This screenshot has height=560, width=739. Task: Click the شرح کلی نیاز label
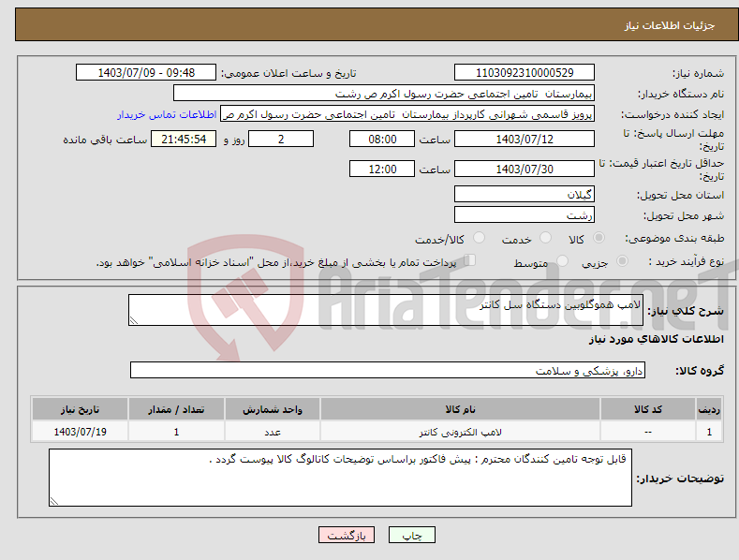click(686, 311)
